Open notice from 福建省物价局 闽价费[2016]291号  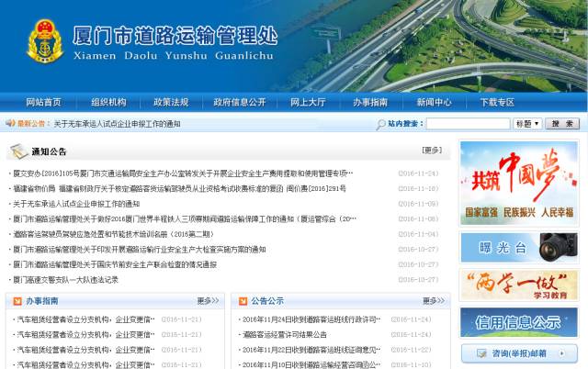179,188
